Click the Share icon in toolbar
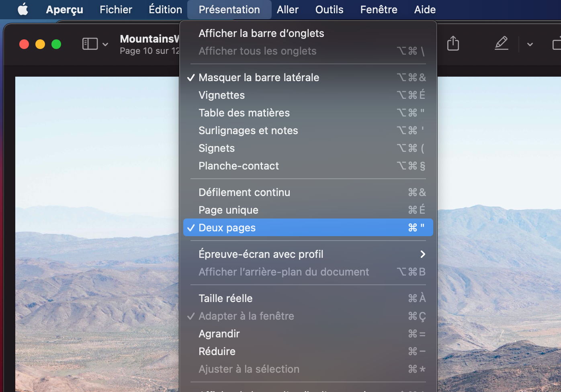Image resolution: width=561 pixels, height=392 pixels. [453, 43]
